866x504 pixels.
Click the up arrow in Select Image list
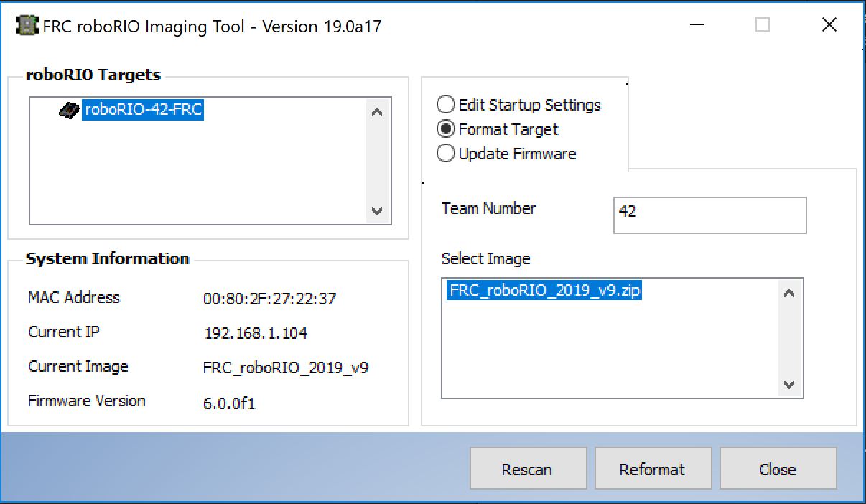789,293
